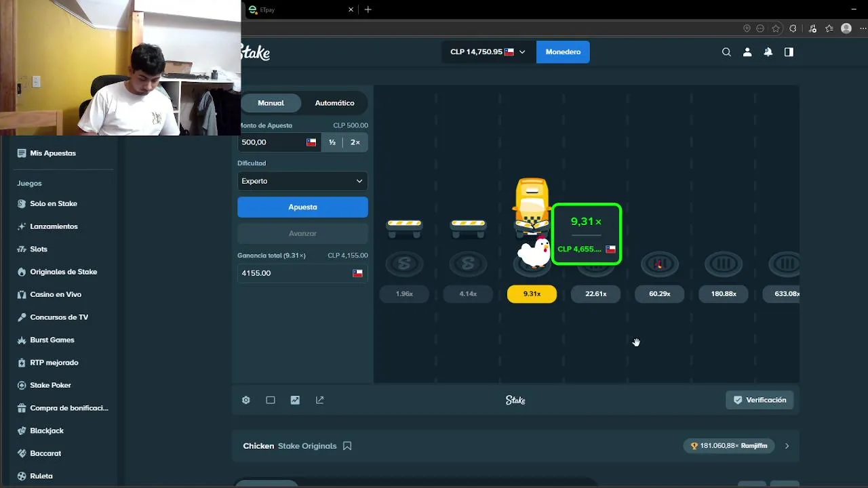Click the Stake Originals text link
The height and width of the screenshot is (488, 868).
pyautogui.click(x=307, y=446)
